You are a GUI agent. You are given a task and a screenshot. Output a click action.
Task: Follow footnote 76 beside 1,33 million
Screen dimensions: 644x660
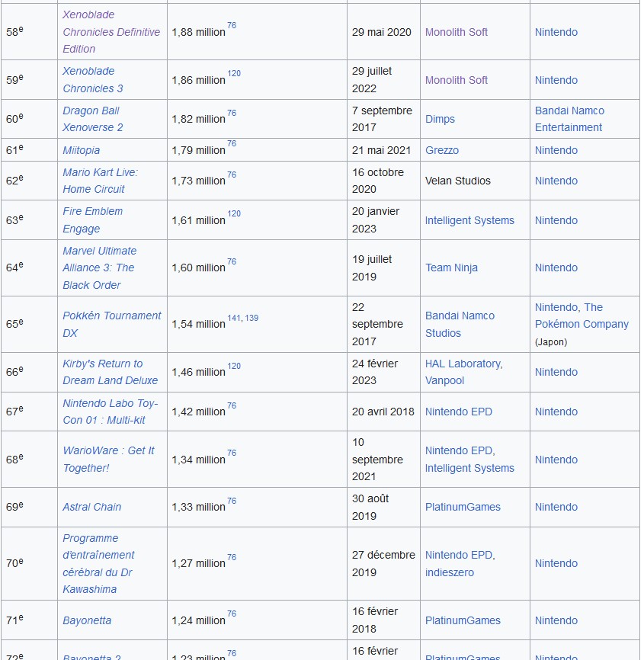click(232, 501)
